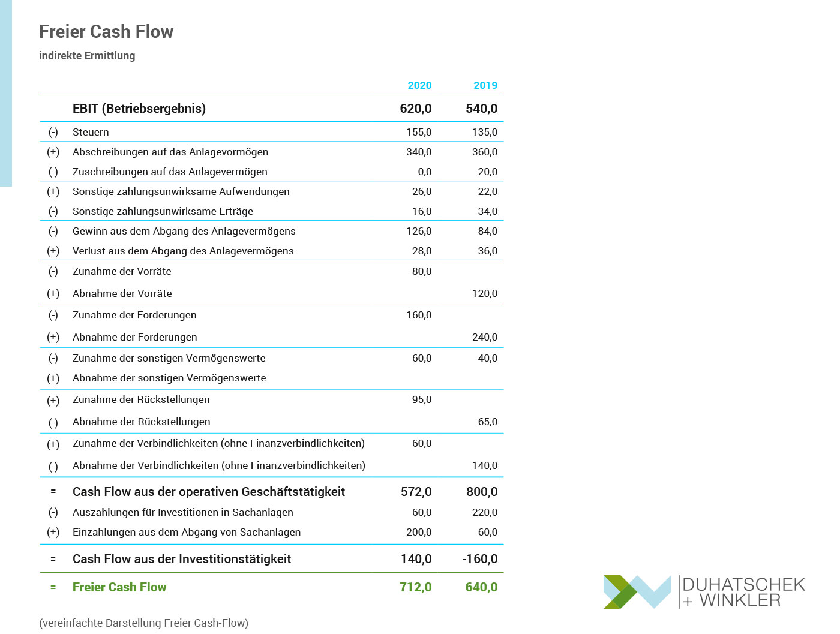Click the 620,0 EBIT value for 2020
Image resolution: width=840 pixels, height=634 pixels.
coord(415,109)
